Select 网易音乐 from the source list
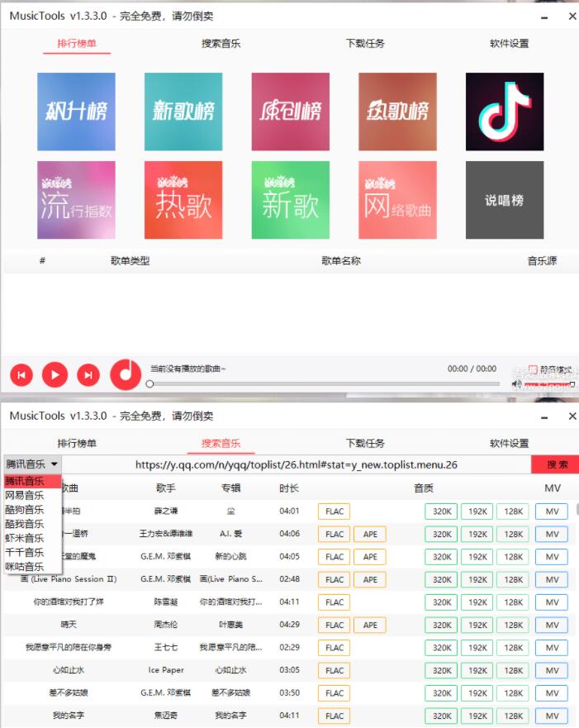The width and height of the screenshot is (579, 728). pos(32,496)
